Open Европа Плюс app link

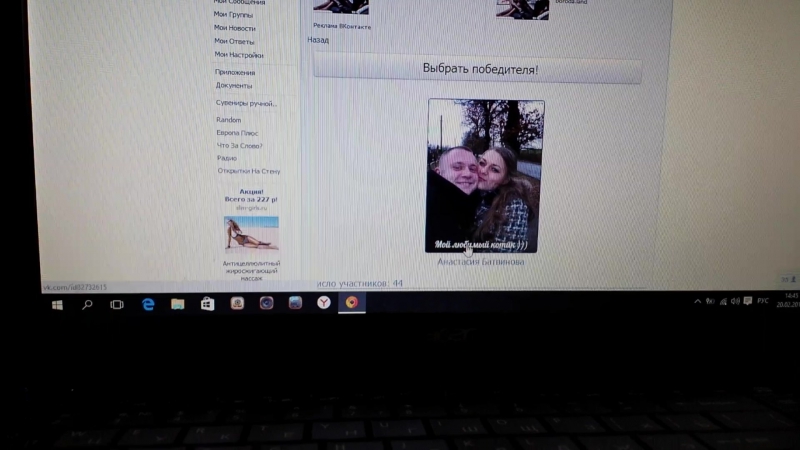point(237,133)
